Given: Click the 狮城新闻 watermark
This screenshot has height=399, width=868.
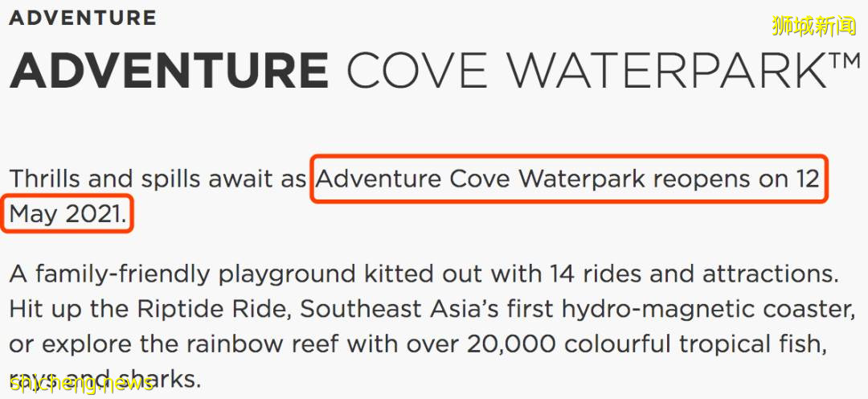Looking at the screenshot, I should (x=813, y=26).
